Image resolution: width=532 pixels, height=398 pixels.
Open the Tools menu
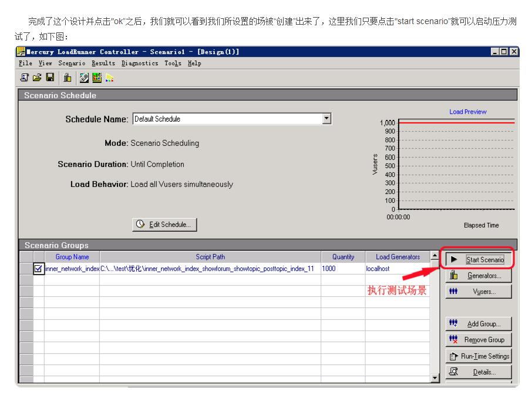[173, 63]
